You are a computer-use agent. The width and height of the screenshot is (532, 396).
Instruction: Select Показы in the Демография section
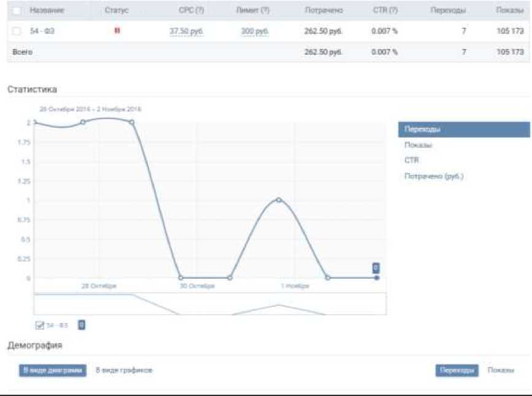point(501,370)
